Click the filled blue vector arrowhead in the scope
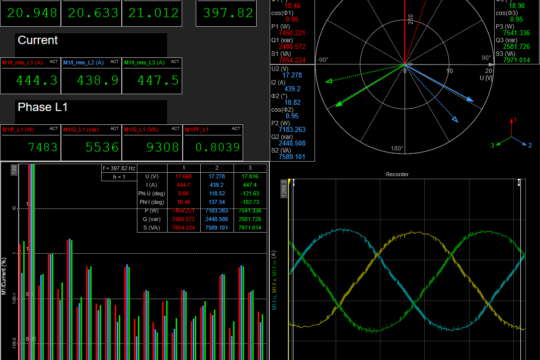 470,99
